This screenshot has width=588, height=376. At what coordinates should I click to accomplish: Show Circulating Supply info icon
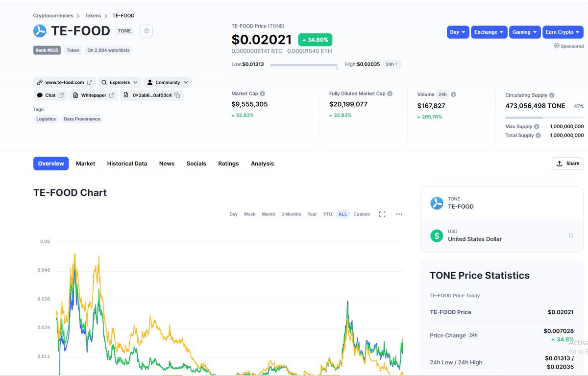click(x=552, y=95)
